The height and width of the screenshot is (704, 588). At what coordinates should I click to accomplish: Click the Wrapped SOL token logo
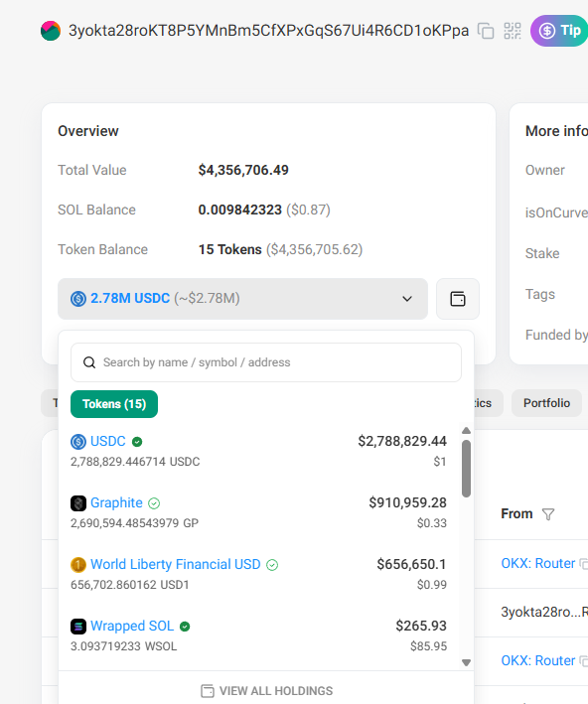click(78, 627)
